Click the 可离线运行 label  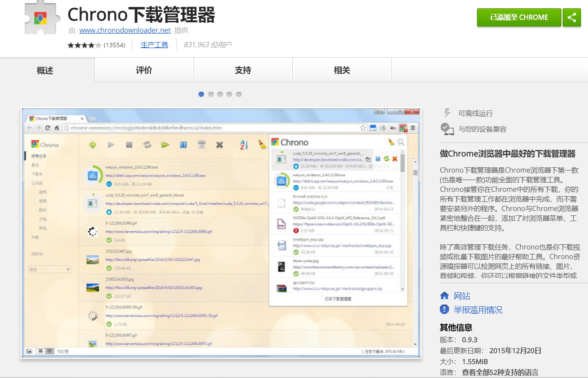click(475, 114)
